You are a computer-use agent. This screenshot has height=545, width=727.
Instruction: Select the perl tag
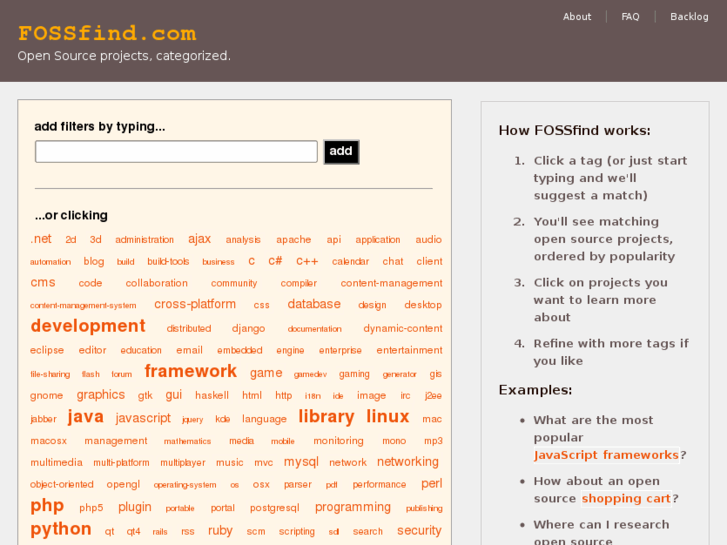(431, 484)
